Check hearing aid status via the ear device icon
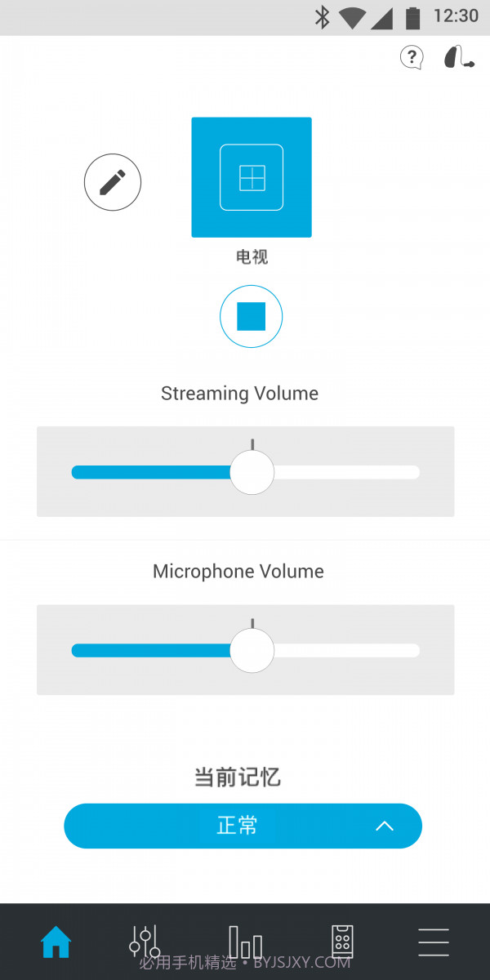Screen dimensions: 490x980 (457, 57)
